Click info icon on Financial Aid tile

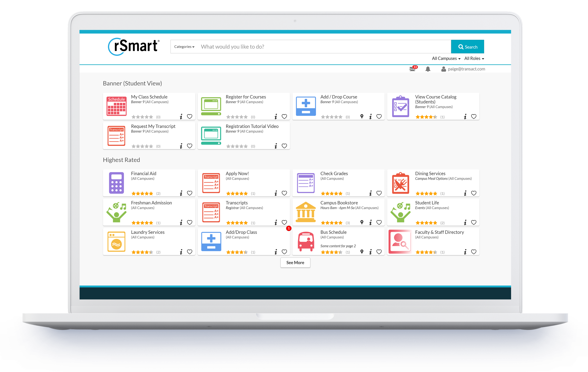(181, 193)
